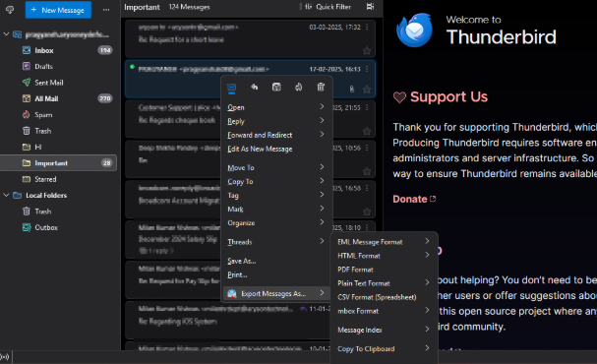The height and width of the screenshot is (364, 597).
Task: Star the message timed 16:58
Action: pos(367,212)
